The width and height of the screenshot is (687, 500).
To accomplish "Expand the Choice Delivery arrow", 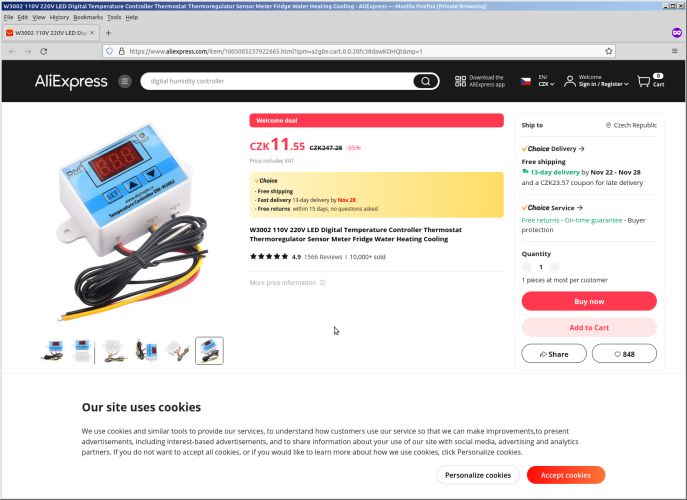I will [581, 149].
